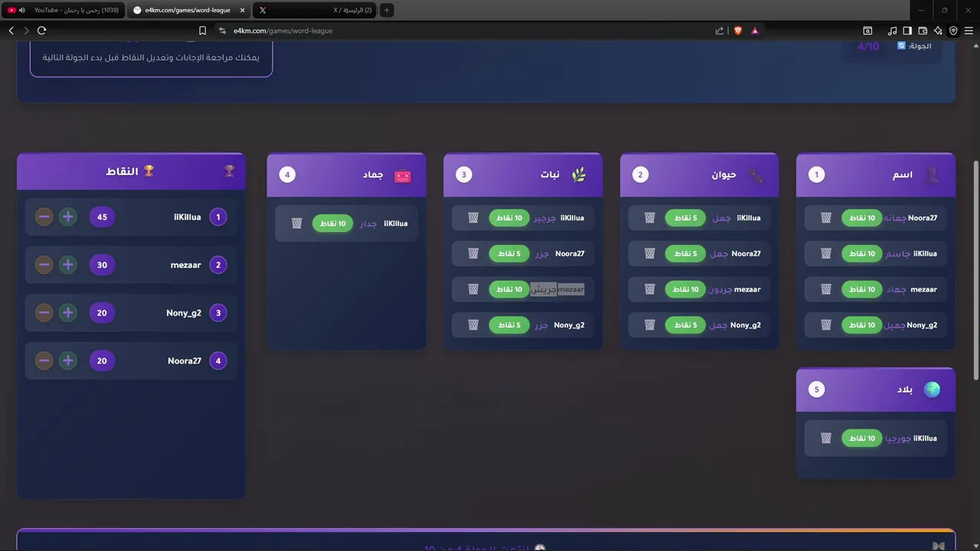Click the نبات category header

(523, 174)
